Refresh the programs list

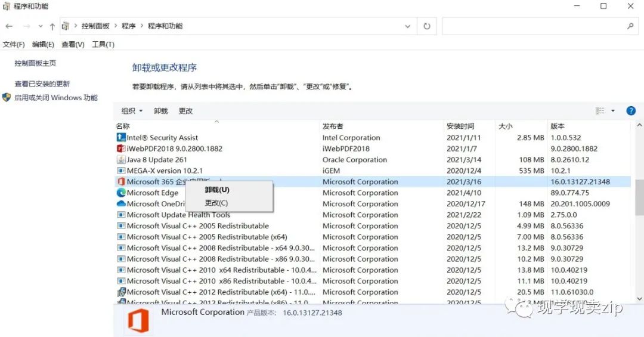(x=427, y=26)
